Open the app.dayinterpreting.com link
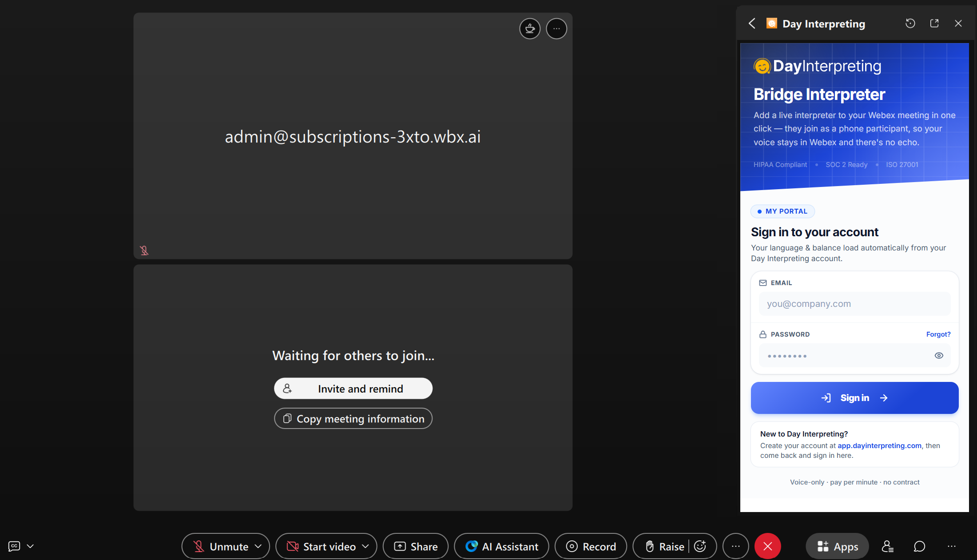977x560 pixels. pos(879,445)
